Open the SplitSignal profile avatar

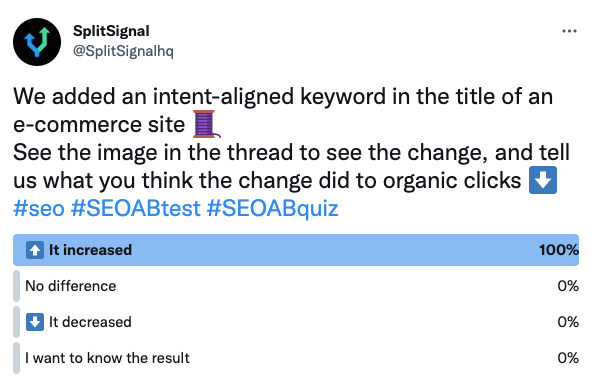coord(37,42)
